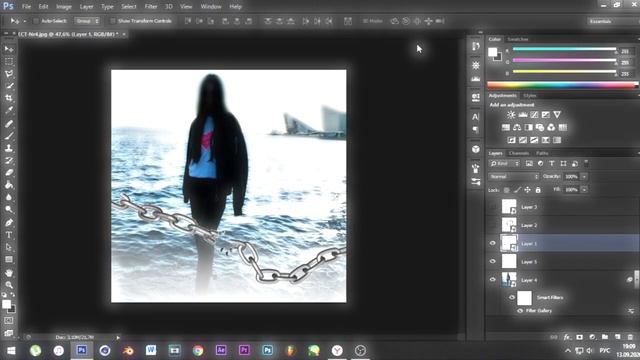
Task: Select the Lasso tool
Action: click(x=9, y=74)
